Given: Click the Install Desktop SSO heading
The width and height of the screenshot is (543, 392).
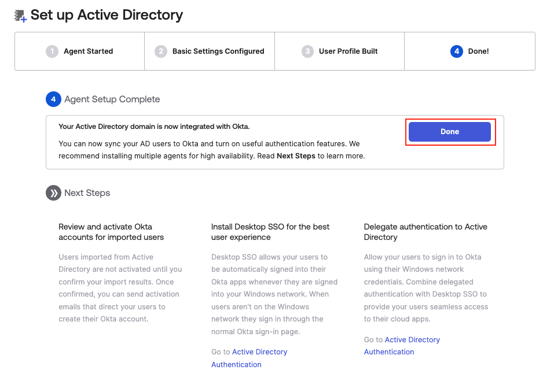Looking at the screenshot, I should (x=270, y=232).
